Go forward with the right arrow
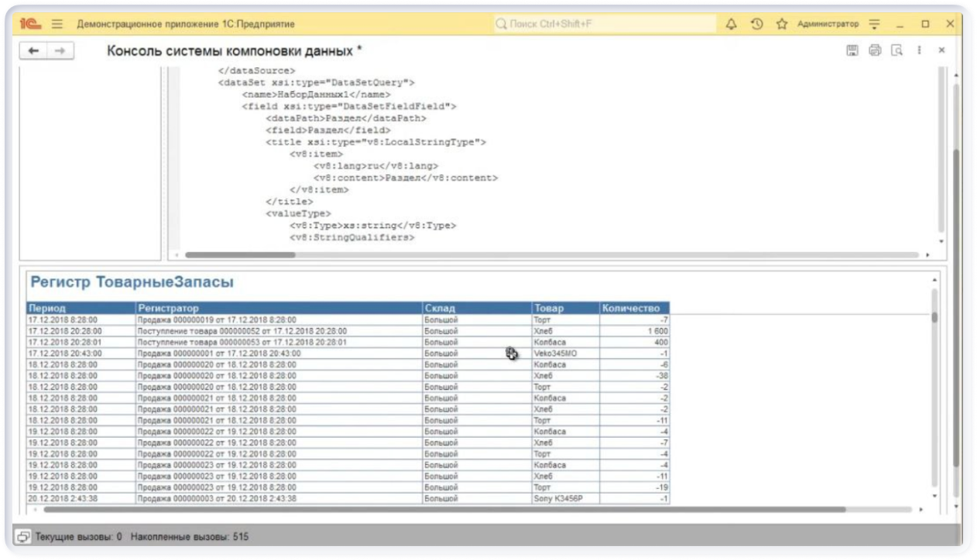The image size is (977, 560). coord(60,51)
